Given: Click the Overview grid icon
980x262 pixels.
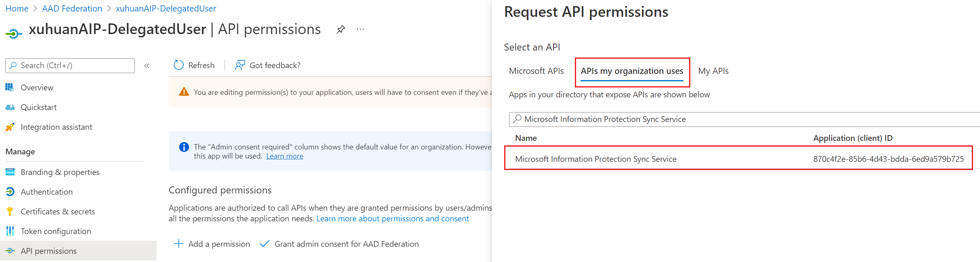Looking at the screenshot, I should (10, 87).
